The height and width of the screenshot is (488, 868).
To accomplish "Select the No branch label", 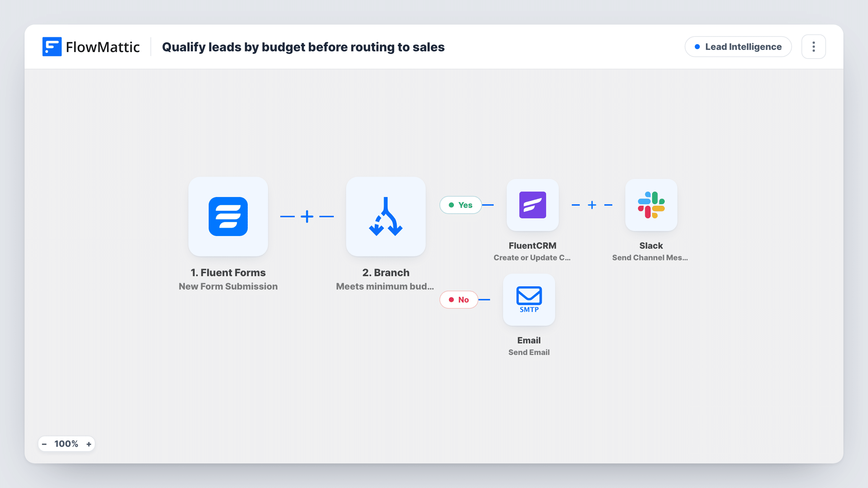I will click(459, 300).
